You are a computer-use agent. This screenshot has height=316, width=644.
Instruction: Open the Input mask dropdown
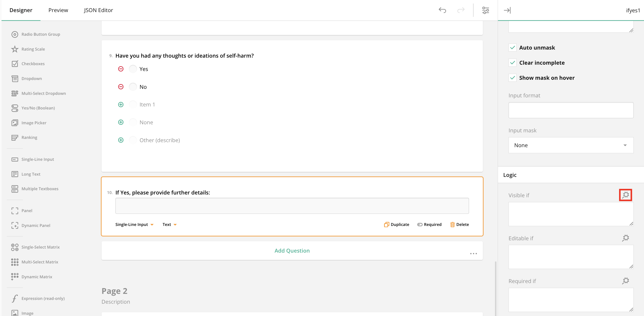point(571,145)
